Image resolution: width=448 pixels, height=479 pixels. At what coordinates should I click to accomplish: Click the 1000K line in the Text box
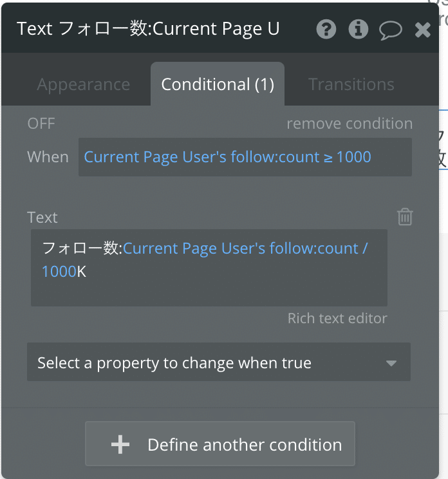point(64,272)
